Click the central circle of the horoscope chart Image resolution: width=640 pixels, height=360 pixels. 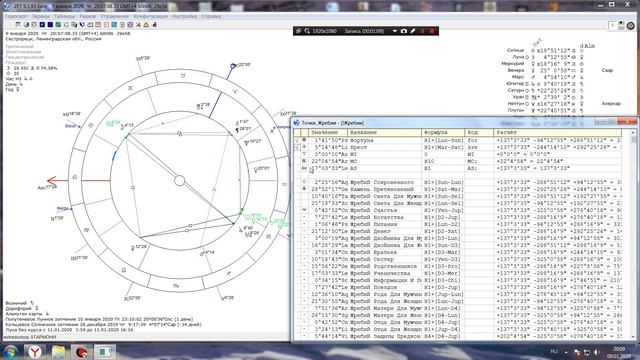coord(180,180)
